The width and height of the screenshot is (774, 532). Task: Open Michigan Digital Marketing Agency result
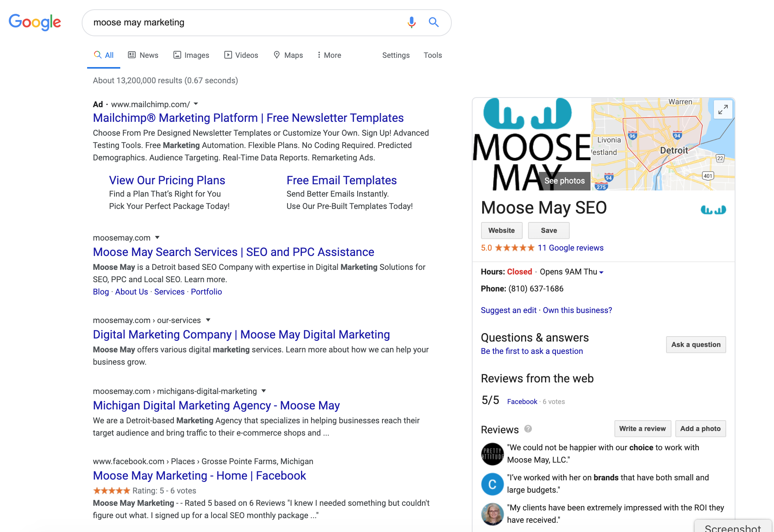tap(216, 406)
